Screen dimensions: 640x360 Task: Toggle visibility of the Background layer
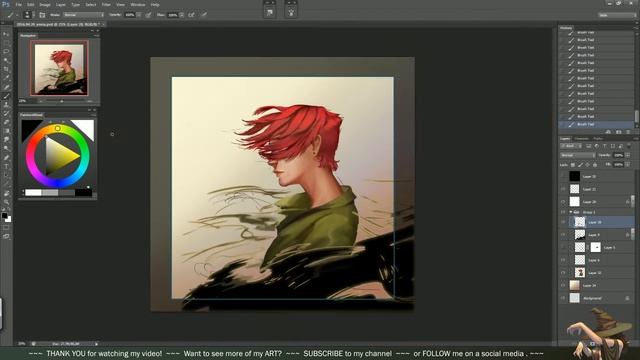click(563, 298)
